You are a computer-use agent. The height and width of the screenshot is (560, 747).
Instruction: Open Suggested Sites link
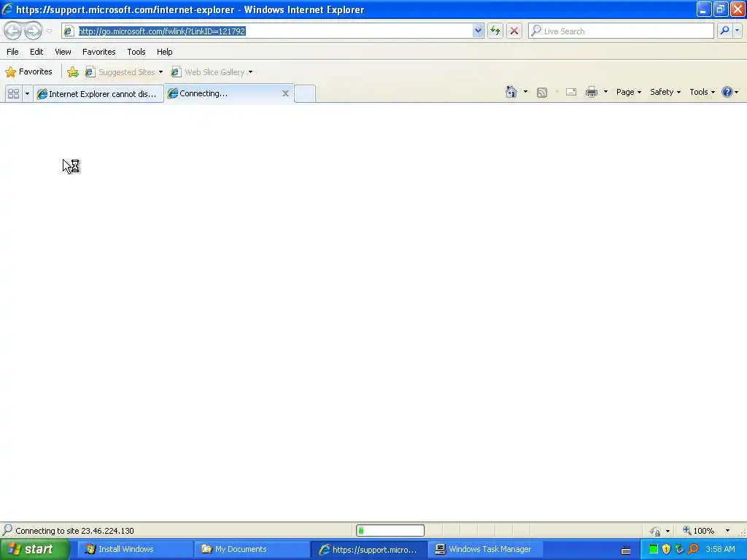click(120, 72)
